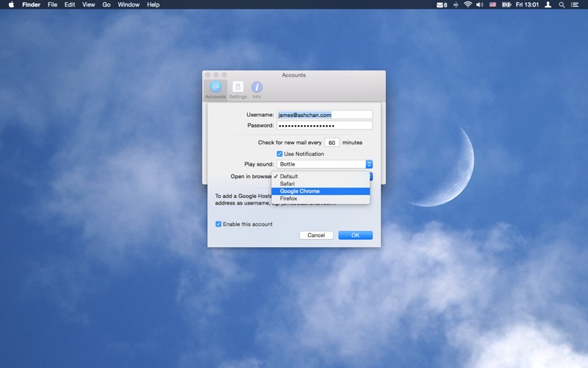Click the mail notifier icon in menu bar
Screen dimensions: 588x368
point(441,4)
